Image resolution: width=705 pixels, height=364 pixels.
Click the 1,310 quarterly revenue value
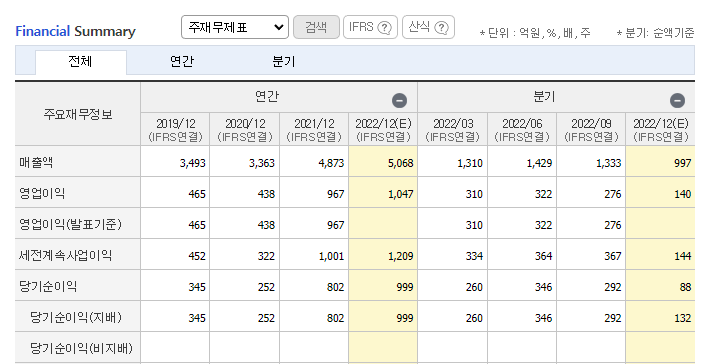[470, 163]
